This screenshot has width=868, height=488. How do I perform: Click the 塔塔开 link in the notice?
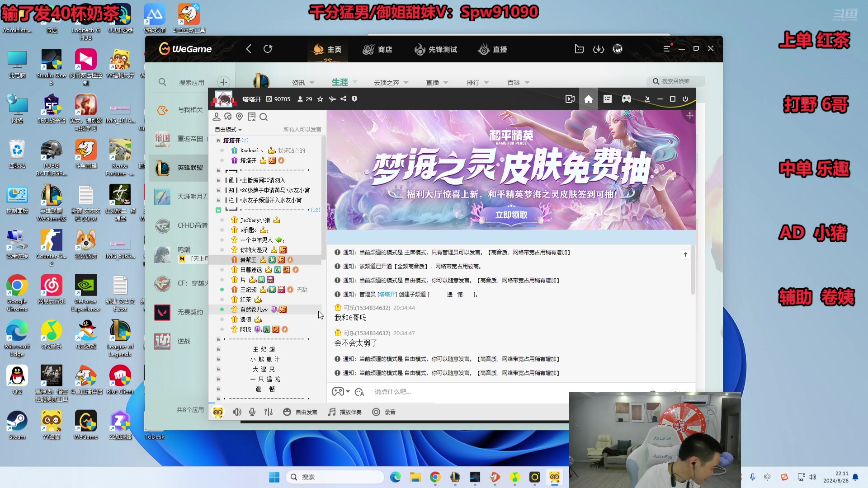point(387,294)
